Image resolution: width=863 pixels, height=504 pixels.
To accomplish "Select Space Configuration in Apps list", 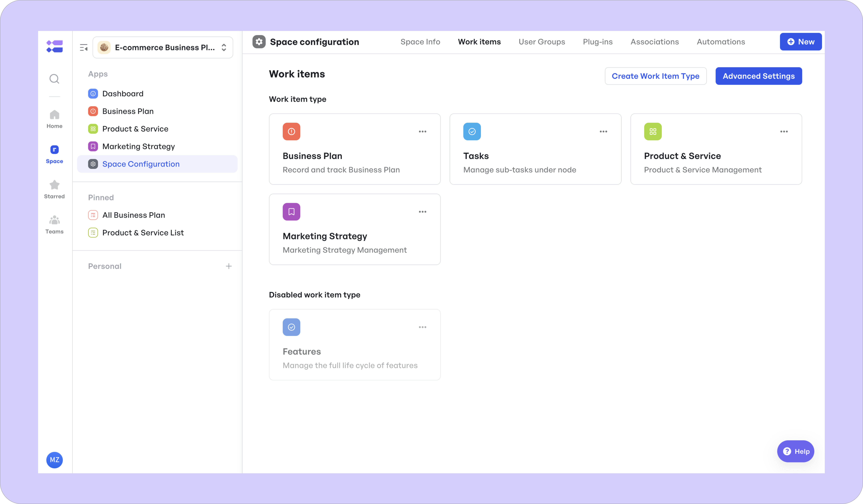I will (157, 164).
